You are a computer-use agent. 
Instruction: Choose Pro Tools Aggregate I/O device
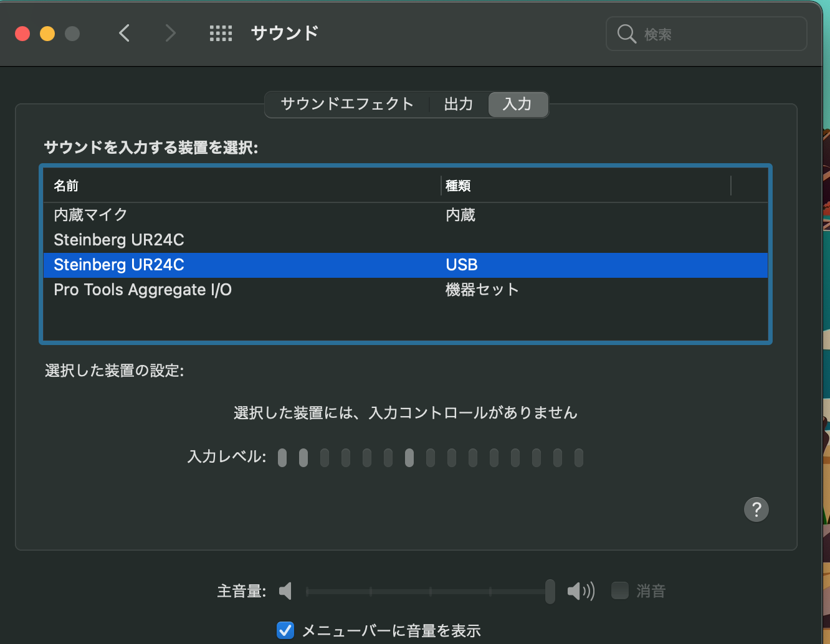click(406, 290)
